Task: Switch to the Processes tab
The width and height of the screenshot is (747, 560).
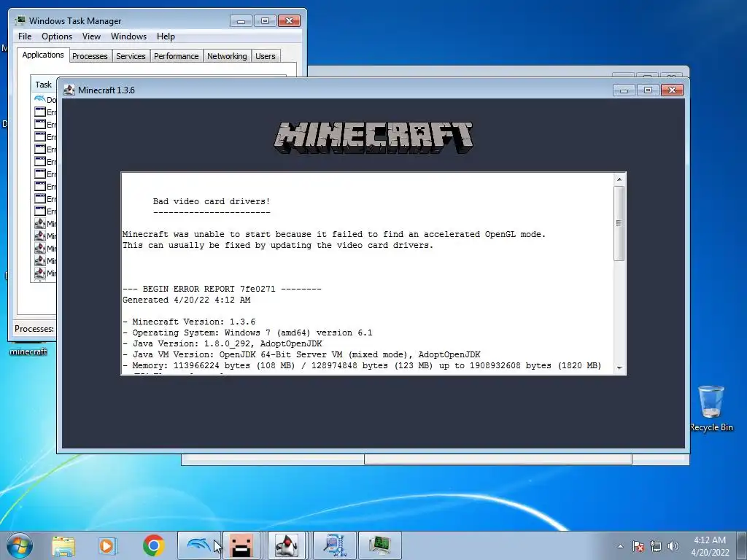Action: click(x=90, y=56)
